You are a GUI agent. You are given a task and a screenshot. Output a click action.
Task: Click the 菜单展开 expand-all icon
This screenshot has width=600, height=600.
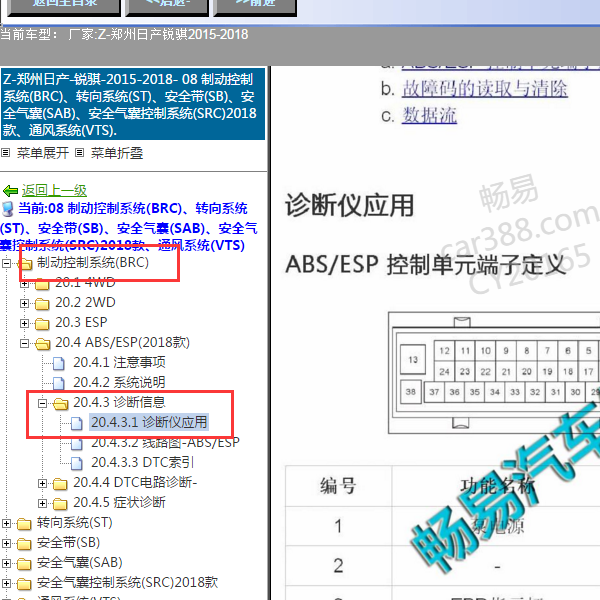click(5, 153)
